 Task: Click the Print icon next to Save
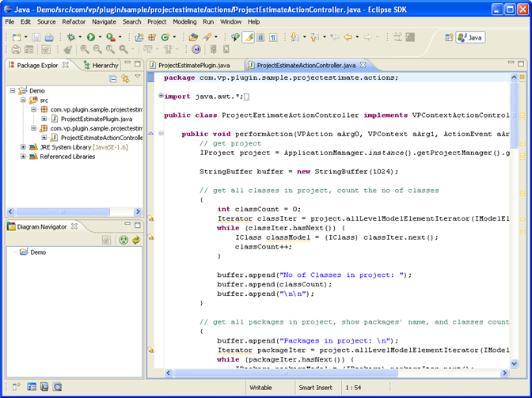(x=49, y=37)
